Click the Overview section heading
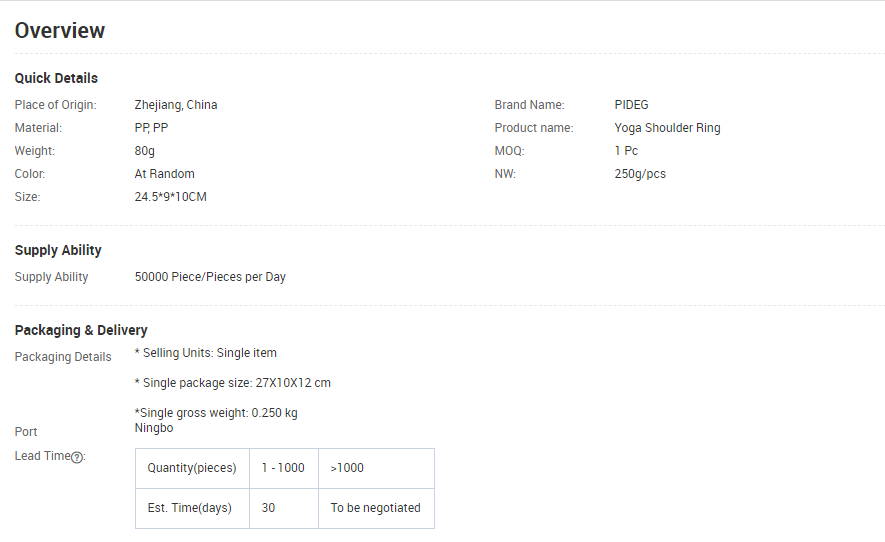 pyautogui.click(x=60, y=30)
